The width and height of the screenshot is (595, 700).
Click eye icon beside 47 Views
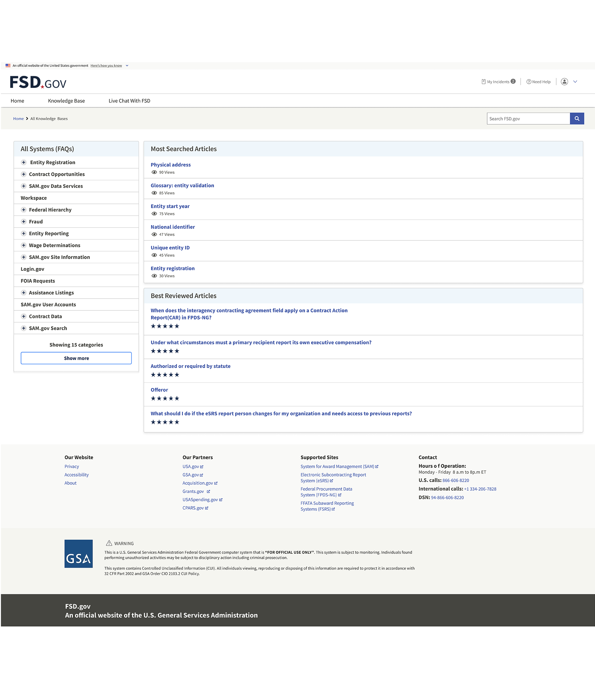(x=154, y=234)
